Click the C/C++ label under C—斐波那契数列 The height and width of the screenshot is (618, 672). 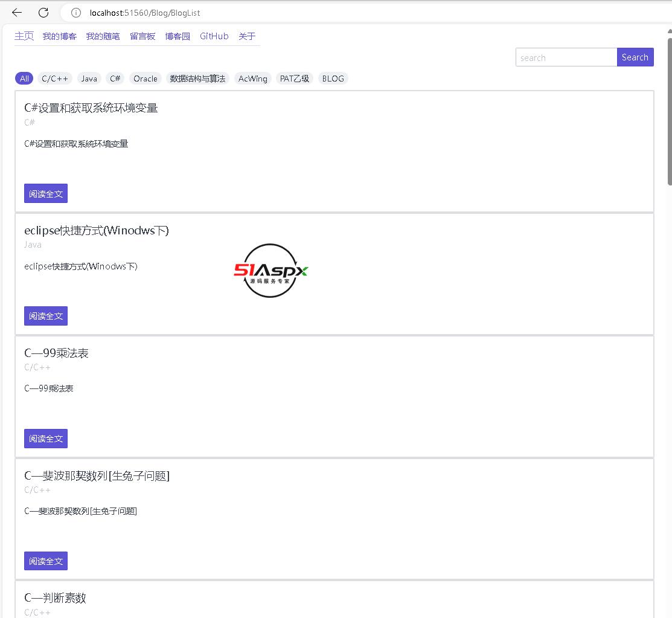click(37, 490)
